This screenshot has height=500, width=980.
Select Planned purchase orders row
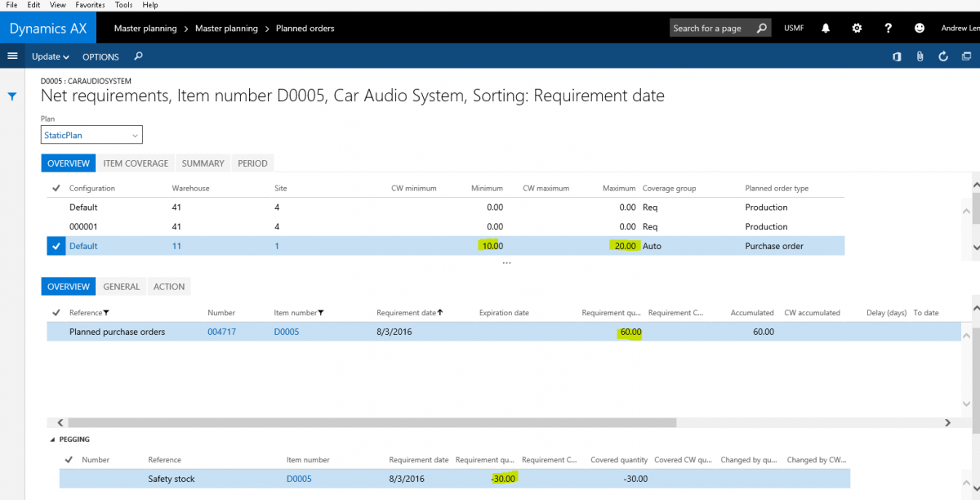(x=504, y=332)
